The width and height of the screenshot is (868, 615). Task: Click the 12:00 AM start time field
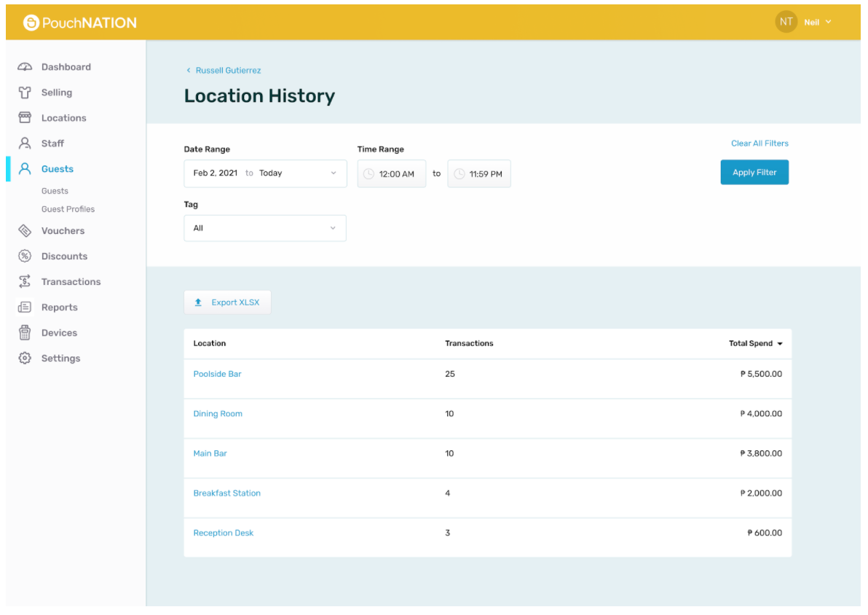pos(391,174)
